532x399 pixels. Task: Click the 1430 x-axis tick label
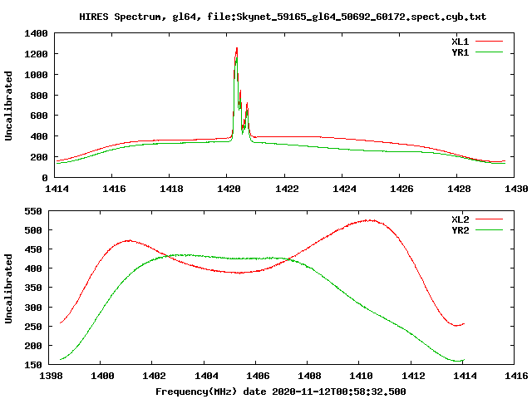point(516,189)
